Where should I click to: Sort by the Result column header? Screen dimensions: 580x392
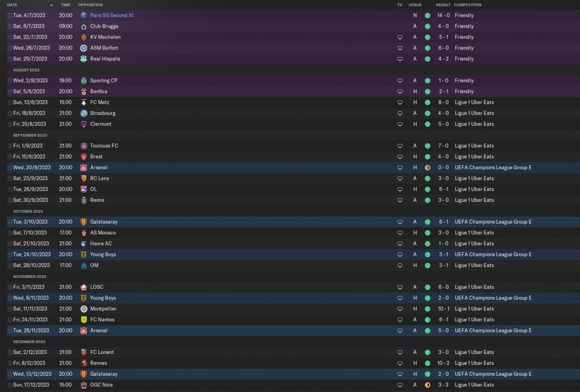coord(443,5)
